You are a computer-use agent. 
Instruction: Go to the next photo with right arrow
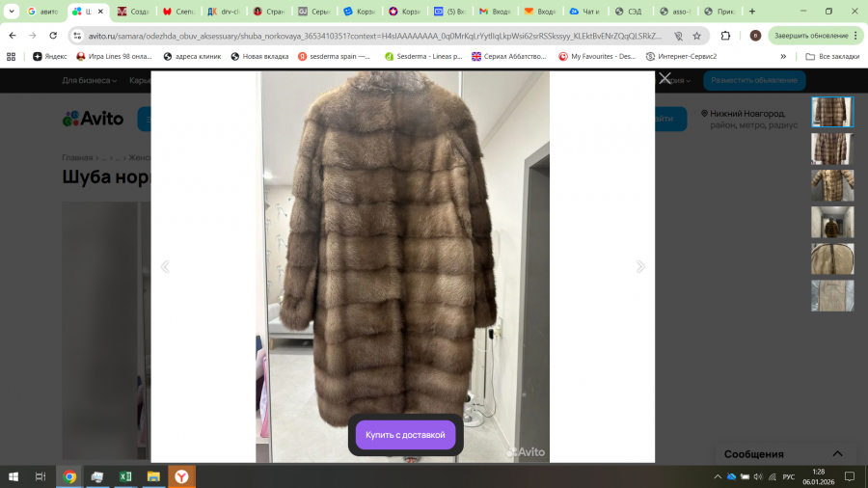pyautogui.click(x=640, y=267)
